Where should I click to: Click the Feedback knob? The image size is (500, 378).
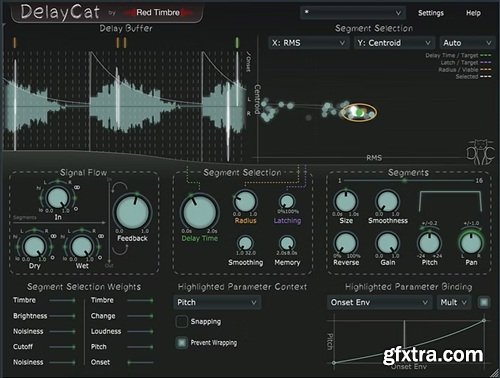click(x=133, y=212)
